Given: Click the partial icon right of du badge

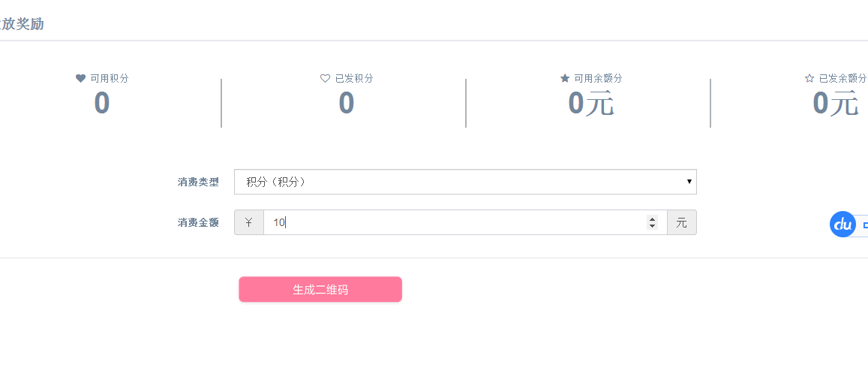Looking at the screenshot, I should click(865, 225).
